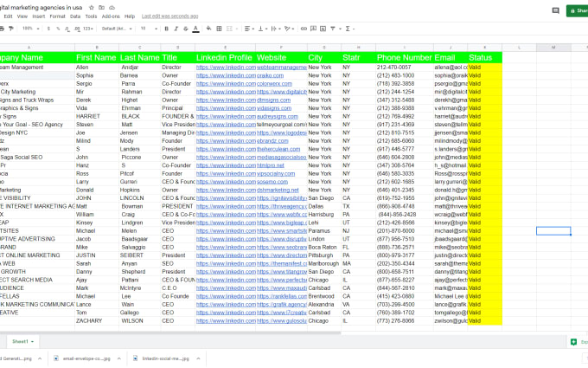
Task: Open the Help menu
Action: (x=130, y=16)
